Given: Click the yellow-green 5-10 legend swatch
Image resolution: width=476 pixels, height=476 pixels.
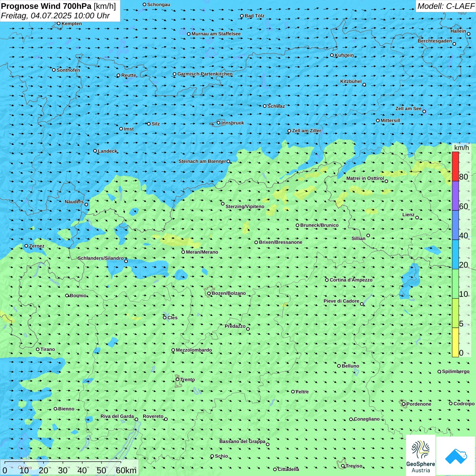Looking at the screenshot, I should 455,313.
